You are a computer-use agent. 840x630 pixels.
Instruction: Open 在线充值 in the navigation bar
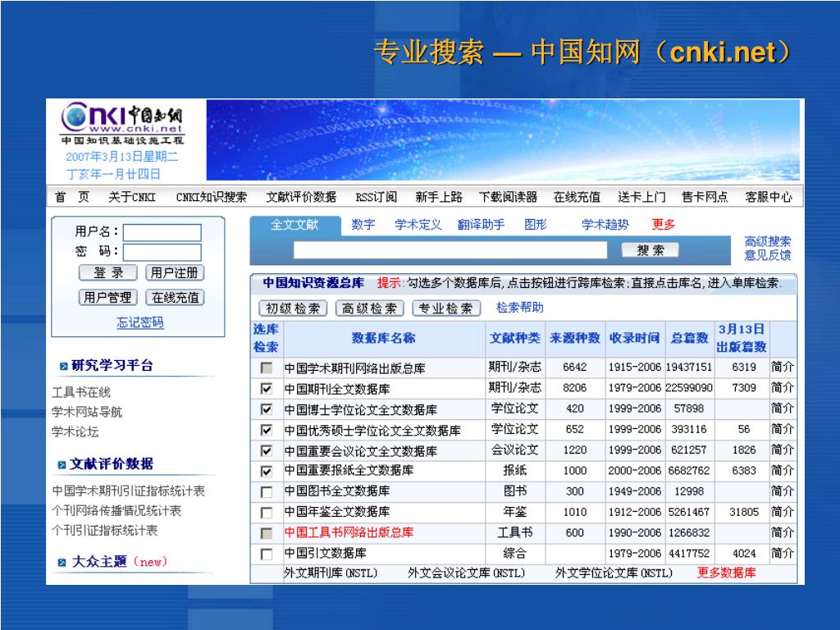coord(577,197)
